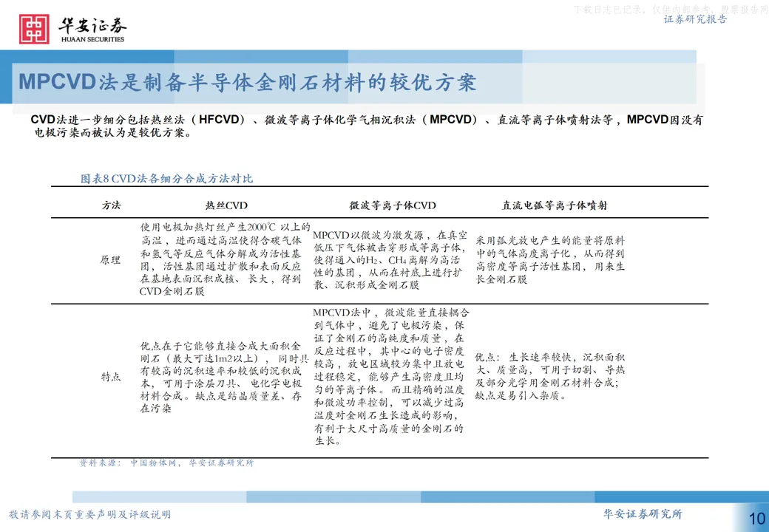Click the Huaan Securities red logo icon

pyautogui.click(x=34, y=29)
